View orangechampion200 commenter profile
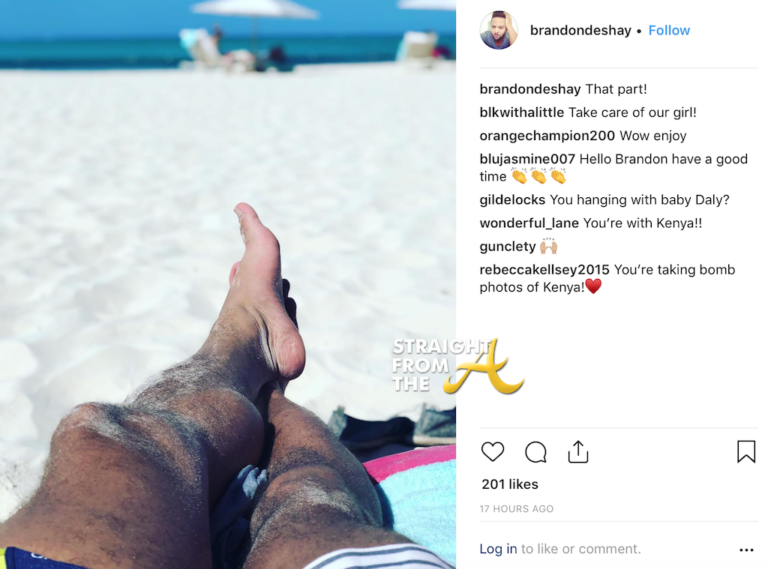 [x=547, y=136]
